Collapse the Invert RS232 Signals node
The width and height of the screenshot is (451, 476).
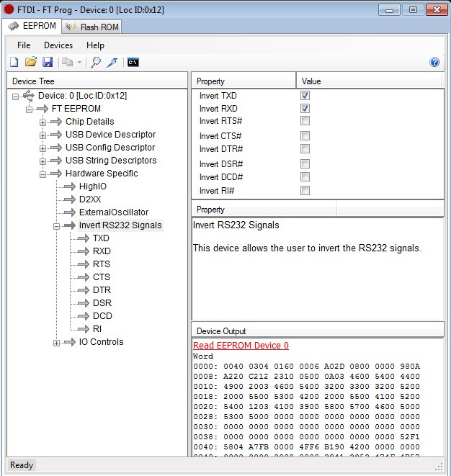(x=56, y=226)
